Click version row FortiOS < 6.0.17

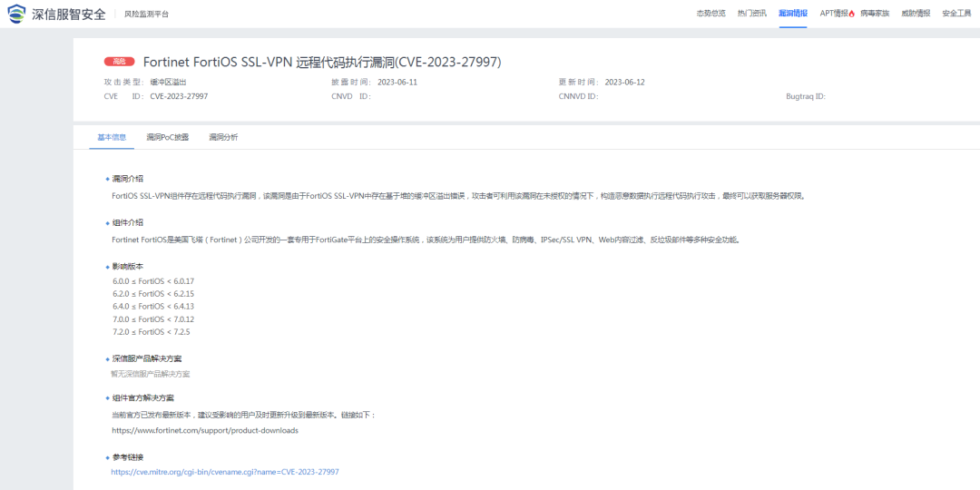click(153, 281)
